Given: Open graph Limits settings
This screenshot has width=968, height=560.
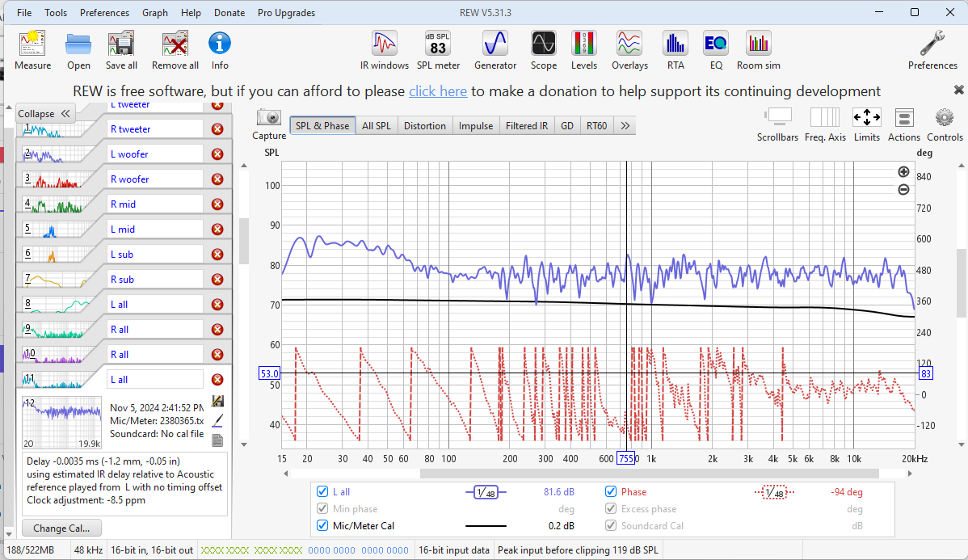Looking at the screenshot, I should [867, 124].
